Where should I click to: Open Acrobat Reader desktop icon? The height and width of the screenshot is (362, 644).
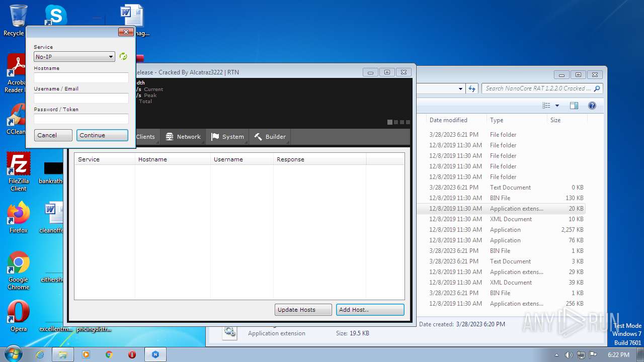pos(15,74)
